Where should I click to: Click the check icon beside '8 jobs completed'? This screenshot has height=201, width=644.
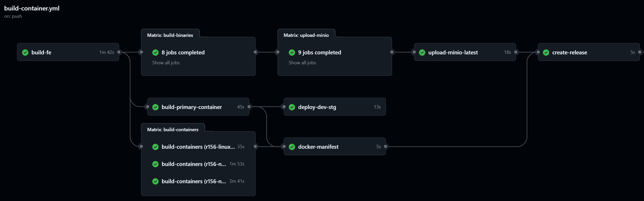[x=155, y=53]
